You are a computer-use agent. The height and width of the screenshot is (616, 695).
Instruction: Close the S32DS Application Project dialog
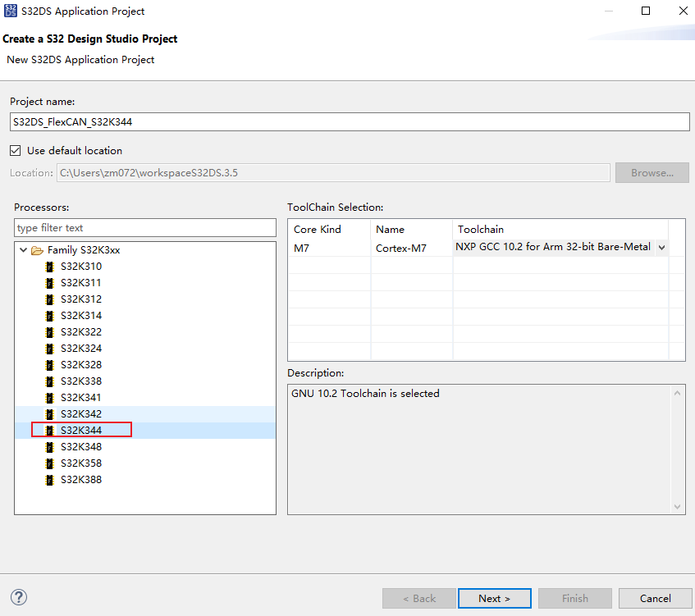tap(683, 11)
